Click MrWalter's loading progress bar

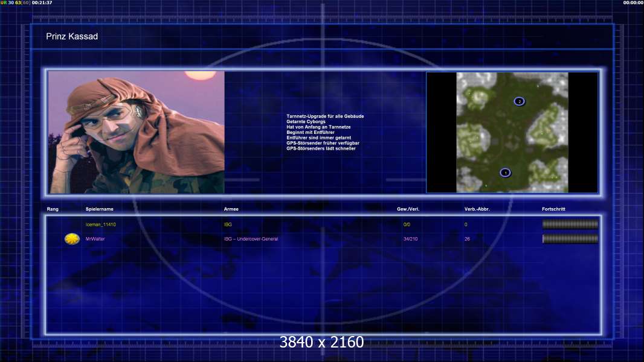point(570,238)
